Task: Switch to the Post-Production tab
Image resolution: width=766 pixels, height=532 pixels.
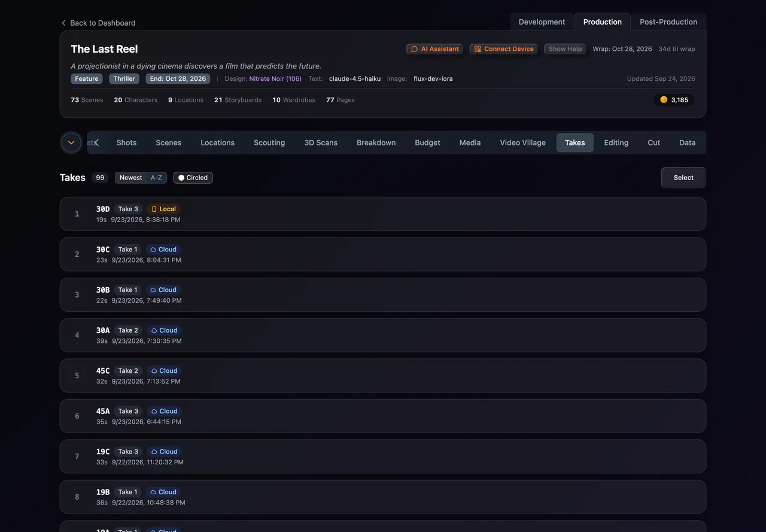Action: [668, 22]
